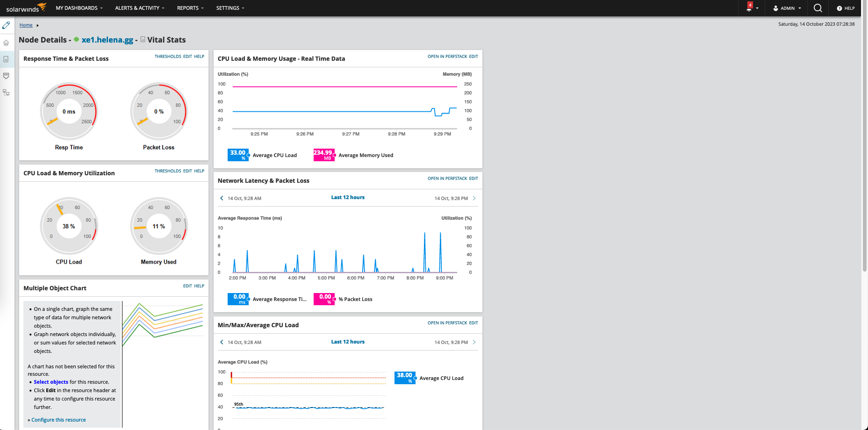The image size is (868, 430).
Task: Toggle the Average Memory Used legend series
Action: (x=366, y=155)
